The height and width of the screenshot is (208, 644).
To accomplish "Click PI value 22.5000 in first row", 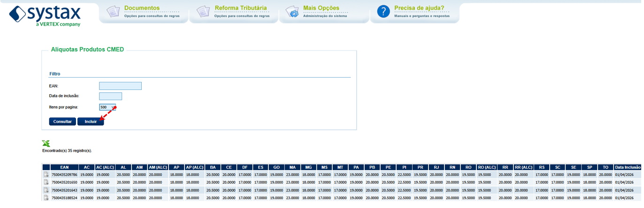I will 404,175.
